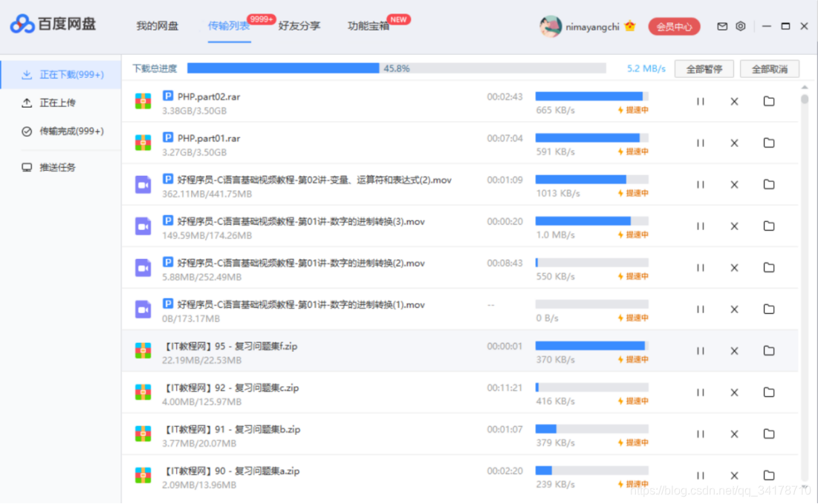Open folder for 数字的进制转换(2).mov
818x504 pixels.
click(x=769, y=267)
